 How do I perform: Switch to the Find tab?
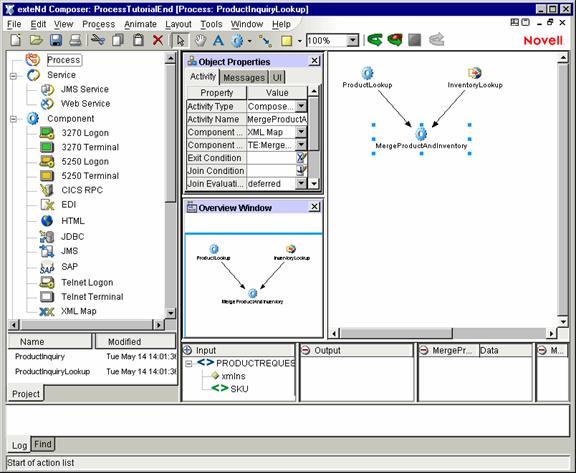tap(43, 444)
